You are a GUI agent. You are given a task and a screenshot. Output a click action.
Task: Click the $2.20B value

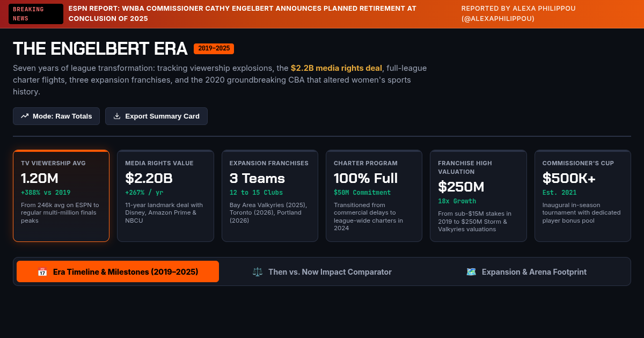(149, 178)
